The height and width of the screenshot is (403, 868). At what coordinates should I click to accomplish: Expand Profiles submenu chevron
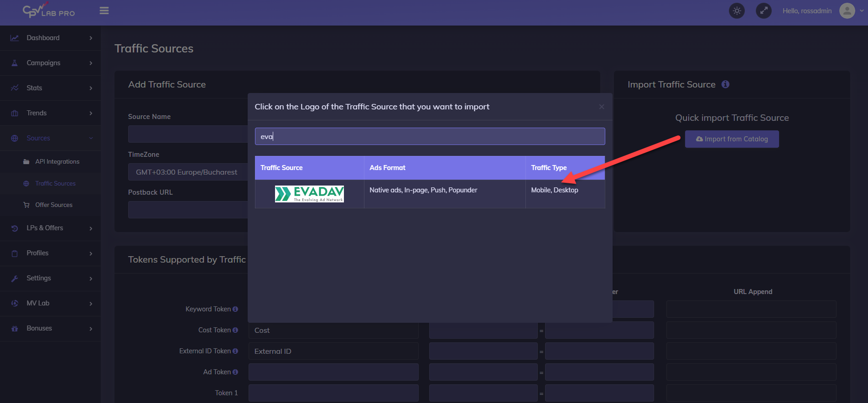pos(91,253)
